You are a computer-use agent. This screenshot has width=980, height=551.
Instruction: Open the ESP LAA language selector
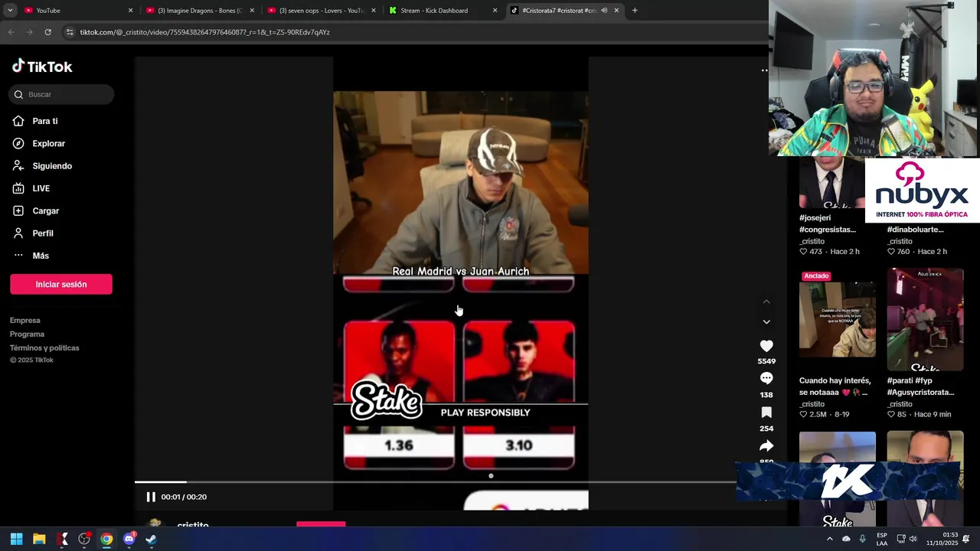pos(882,539)
